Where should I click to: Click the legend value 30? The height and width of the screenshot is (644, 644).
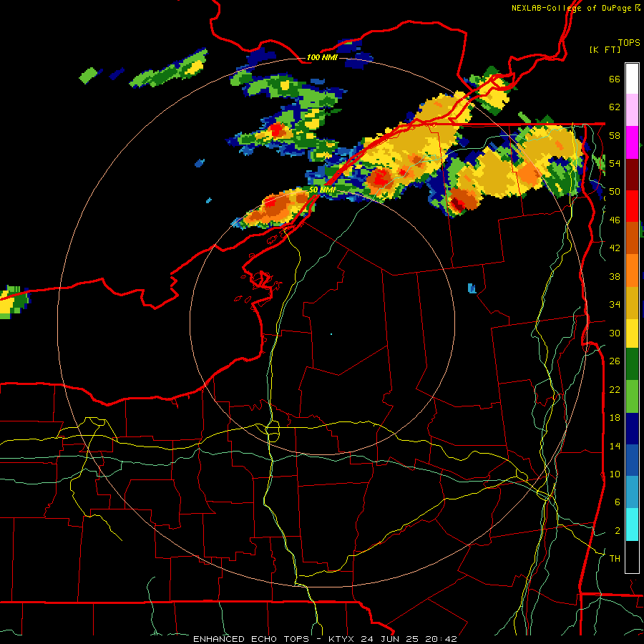pyautogui.click(x=615, y=333)
